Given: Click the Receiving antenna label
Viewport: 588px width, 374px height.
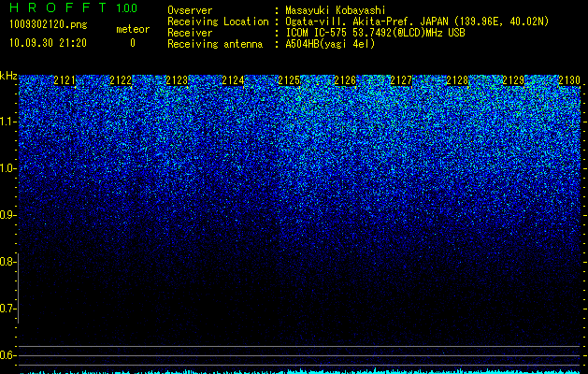Looking at the screenshot, I should [215, 44].
